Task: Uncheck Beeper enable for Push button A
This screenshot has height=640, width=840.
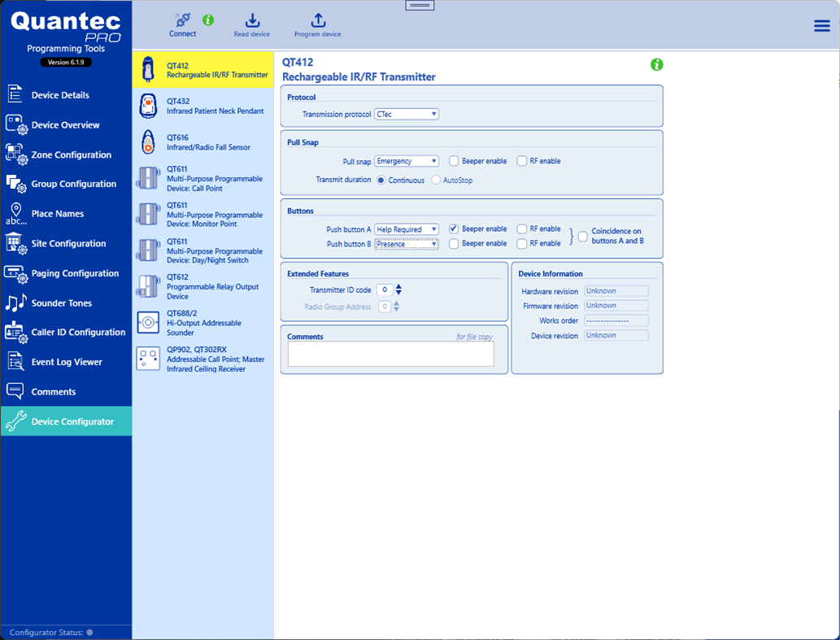Action: pyautogui.click(x=454, y=229)
